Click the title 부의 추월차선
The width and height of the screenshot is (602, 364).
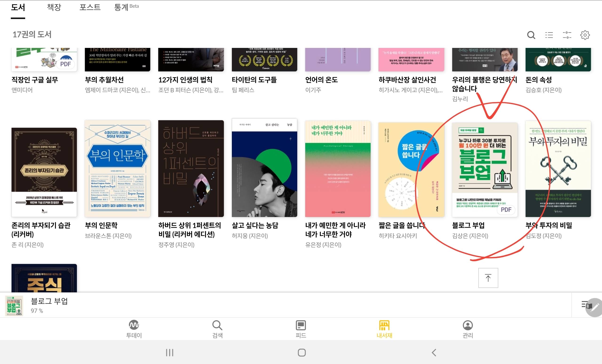pyautogui.click(x=104, y=80)
